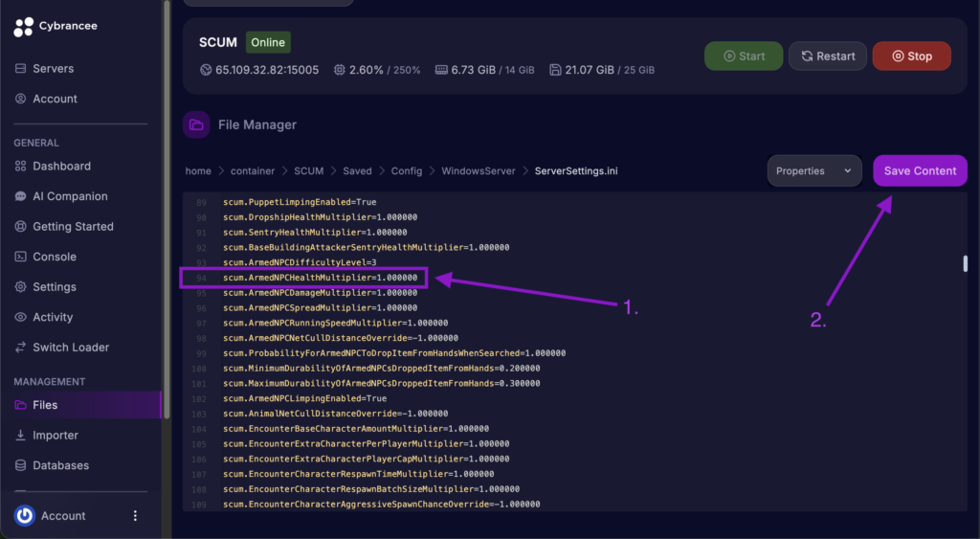This screenshot has height=539, width=980.
Task: Click the CPU usage chip icon
Action: coord(340,70)
